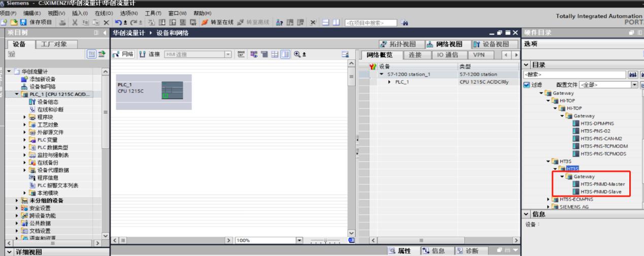Click the 添加新设备 add device icon
This screenshot has height=256, width=644.
coord(24,79)
